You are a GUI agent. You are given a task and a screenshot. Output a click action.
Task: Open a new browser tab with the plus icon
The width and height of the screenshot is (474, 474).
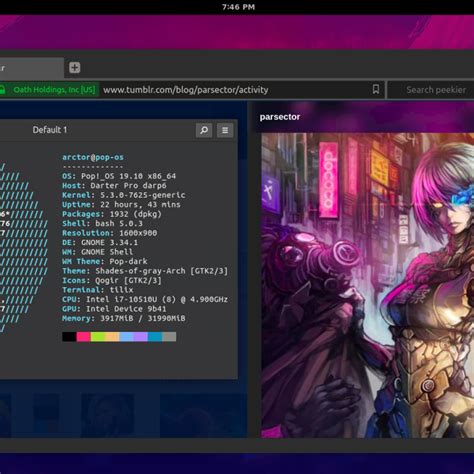(x=75, y=68)
